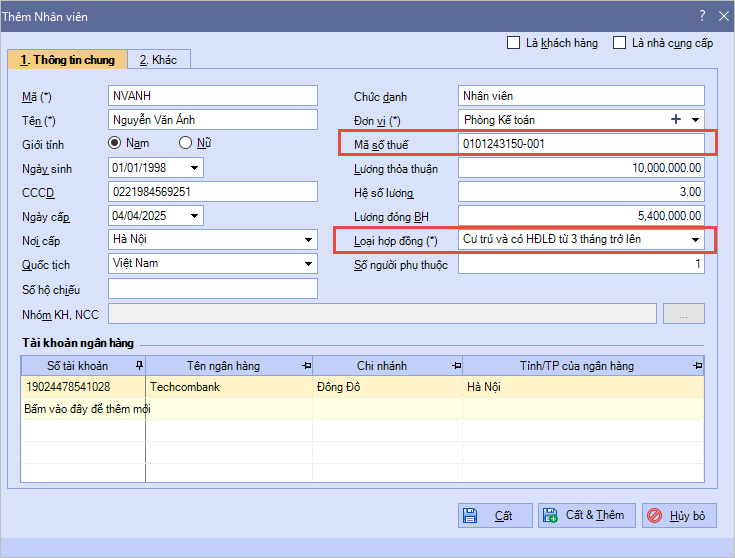735x558 pixels.
Task: Click the Hủy bỏ cancel button
Action: 679,516
